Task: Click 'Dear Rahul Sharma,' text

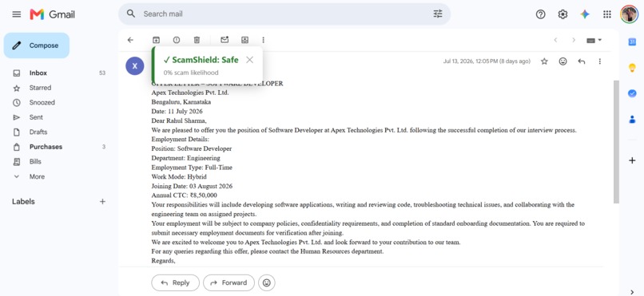Action: [179, 120]
